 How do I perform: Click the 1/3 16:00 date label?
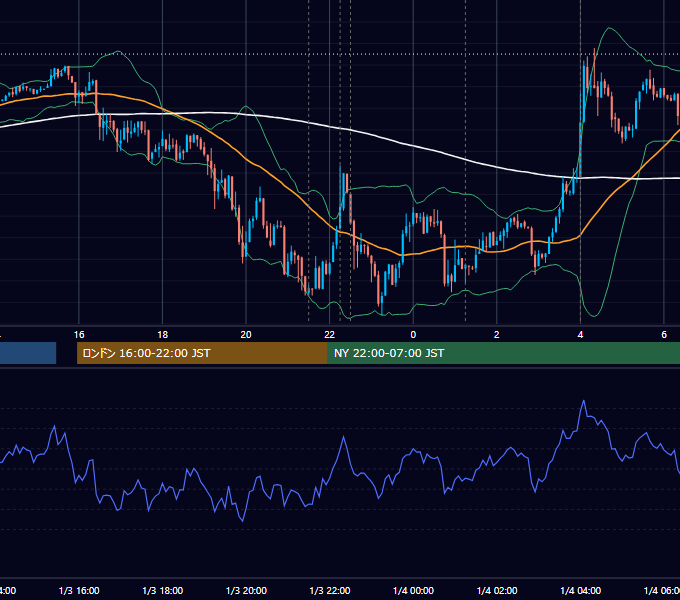point(79,590)
